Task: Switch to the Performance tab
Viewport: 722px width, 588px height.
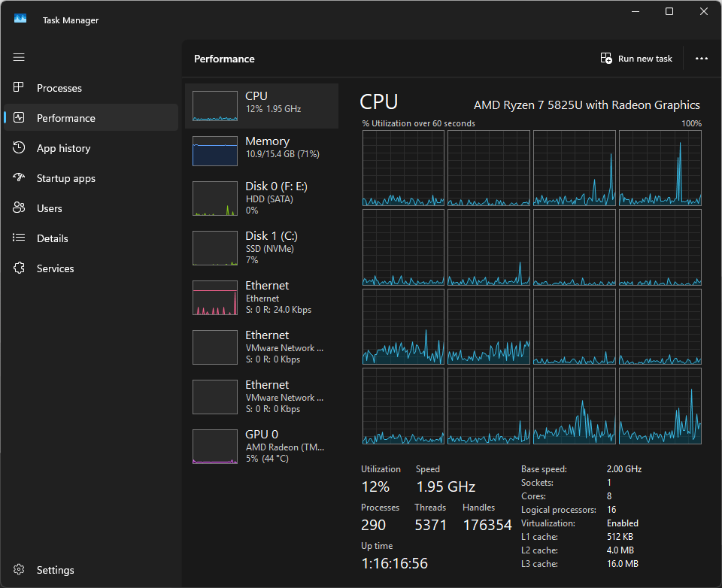Action: pos(91,118)
